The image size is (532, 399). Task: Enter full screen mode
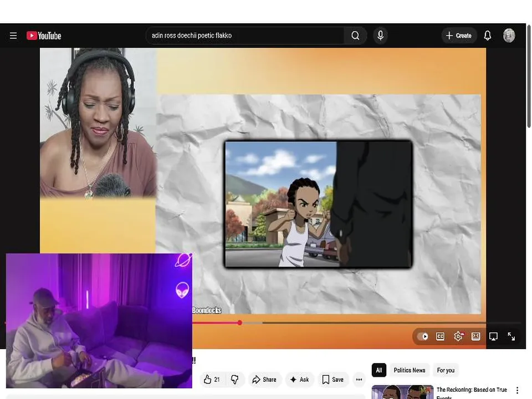pos(511,336)
